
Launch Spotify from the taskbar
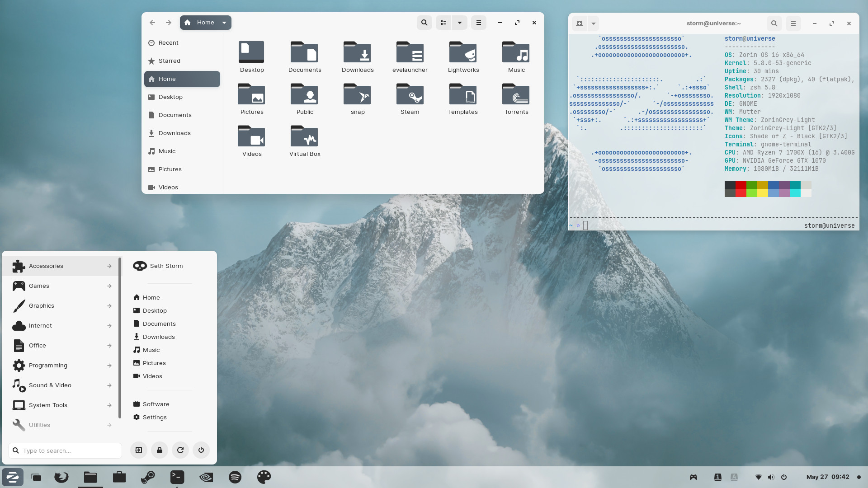click(235, 477)
